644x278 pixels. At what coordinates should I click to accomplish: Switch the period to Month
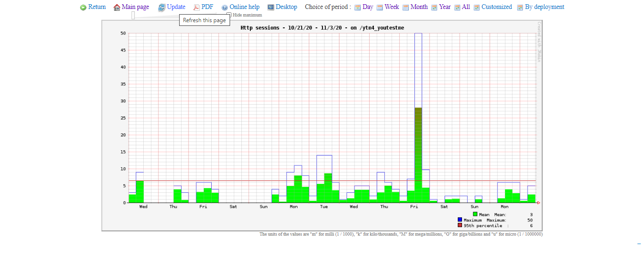(419, 7)
